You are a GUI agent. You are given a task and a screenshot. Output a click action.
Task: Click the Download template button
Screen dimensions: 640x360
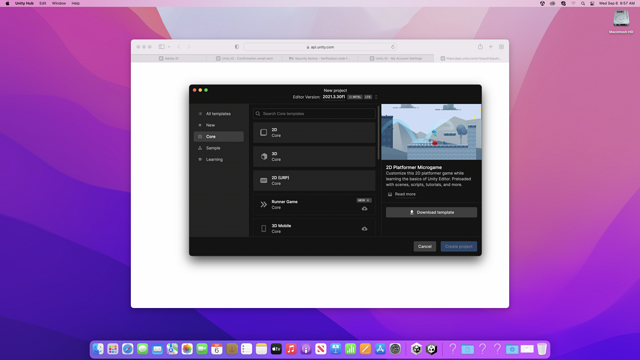[x=431, y=212]
